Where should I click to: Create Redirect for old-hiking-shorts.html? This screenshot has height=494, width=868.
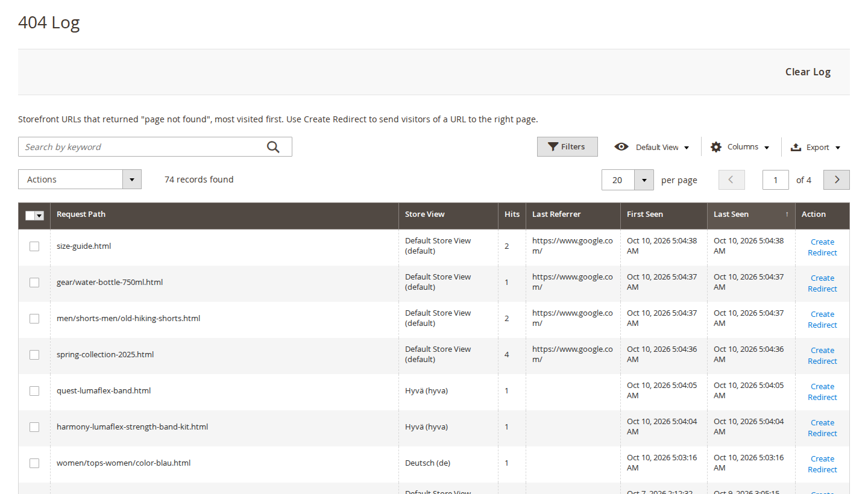click(822, 319)
